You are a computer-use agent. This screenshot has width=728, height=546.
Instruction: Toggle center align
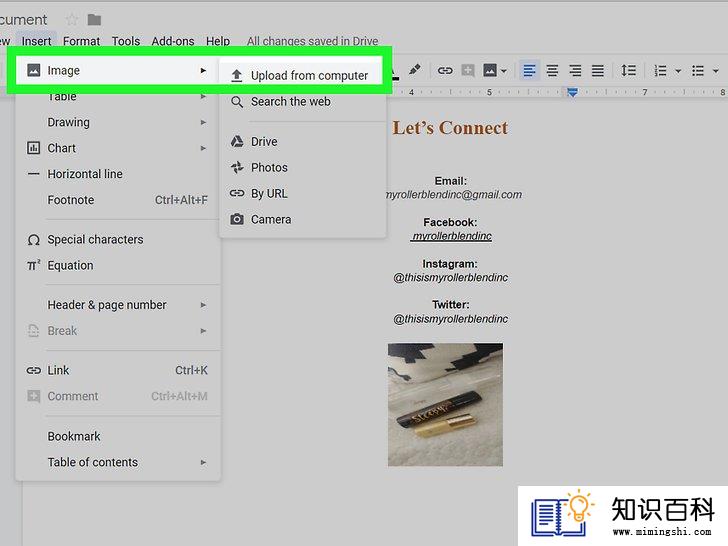pos(552,71)
